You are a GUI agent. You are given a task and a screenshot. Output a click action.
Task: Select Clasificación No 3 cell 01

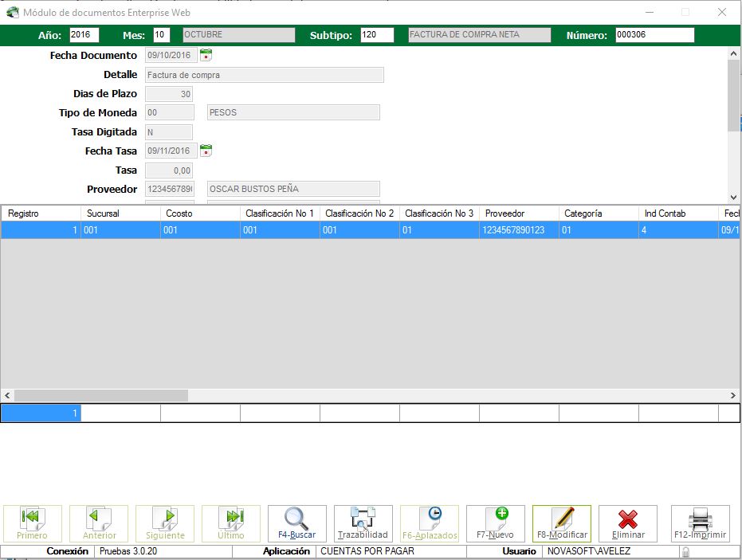(439, 230)
